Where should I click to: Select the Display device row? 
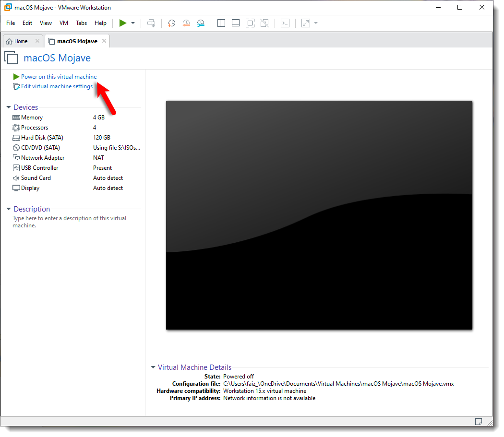click(x=76, y=189)
